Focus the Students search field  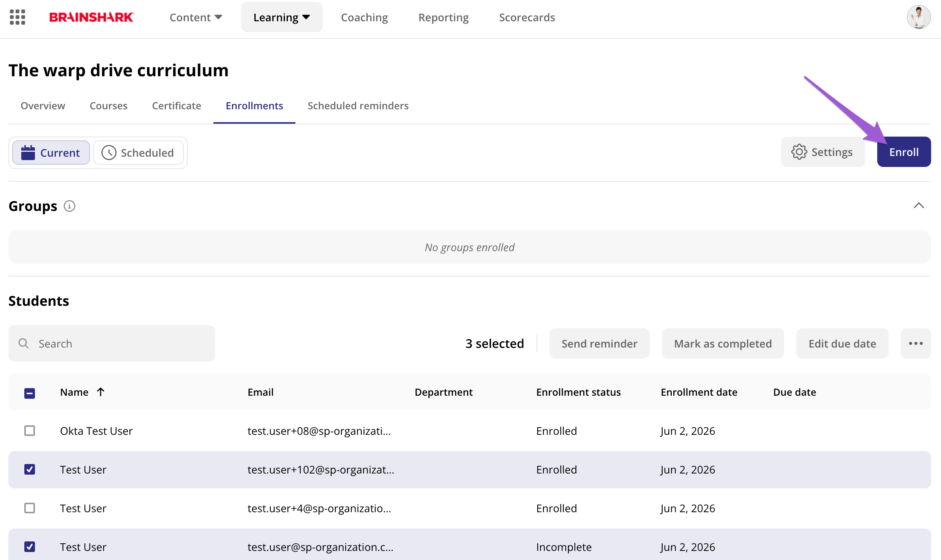pyautogui.click(x=112, y=343)
